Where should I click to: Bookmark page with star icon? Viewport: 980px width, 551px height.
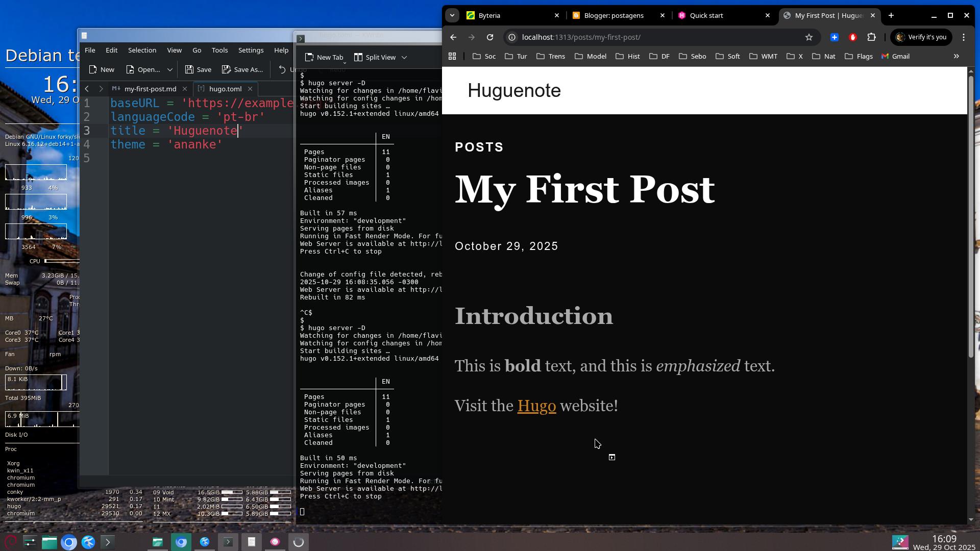tap(808, 37)
